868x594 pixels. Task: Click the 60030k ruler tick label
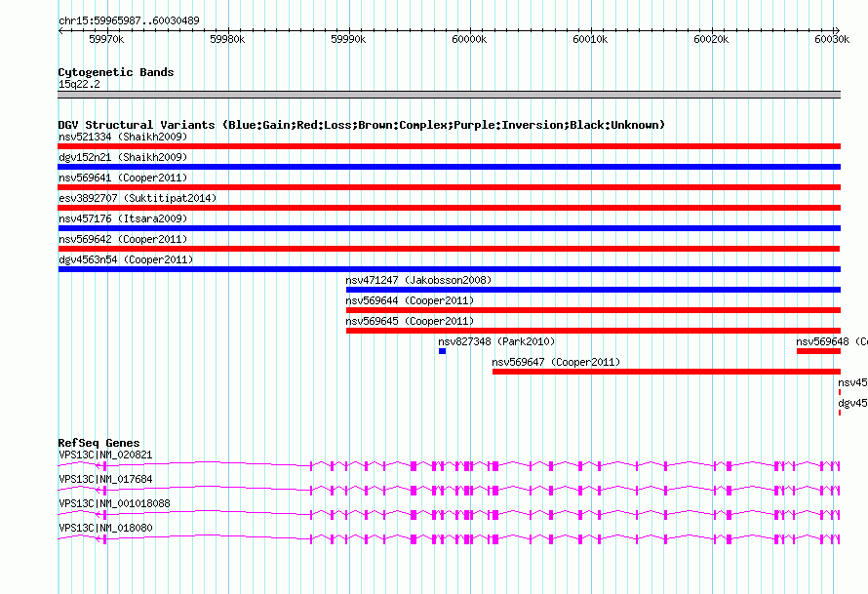832,39
